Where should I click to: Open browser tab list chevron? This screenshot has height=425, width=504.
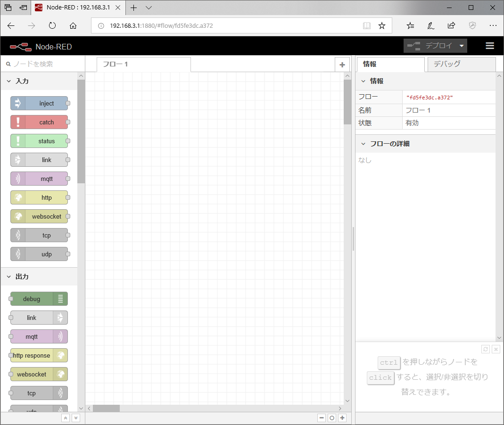point(149,8)
